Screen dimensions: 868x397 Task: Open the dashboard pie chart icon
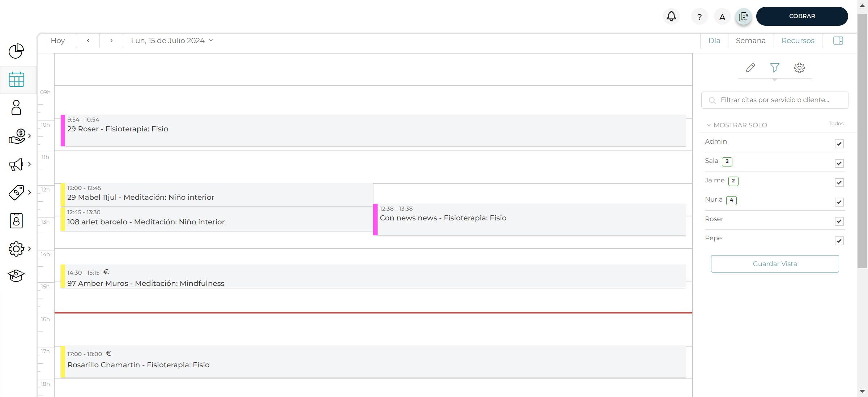coord(16,51)
